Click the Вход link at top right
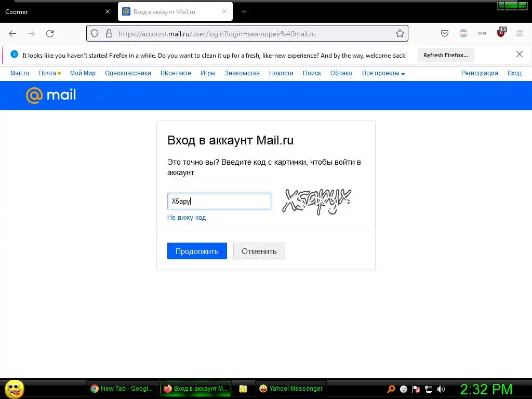The image size is (532, 399). click(x=514, y=73)
